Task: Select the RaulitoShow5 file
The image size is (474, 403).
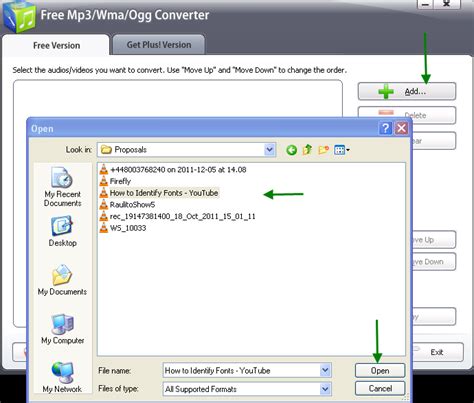Action: (127, 205)
